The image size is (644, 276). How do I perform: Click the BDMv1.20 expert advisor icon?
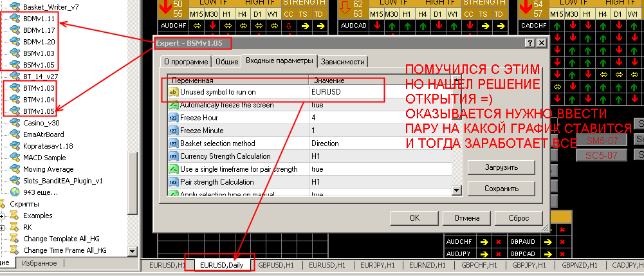coord(15,41)
